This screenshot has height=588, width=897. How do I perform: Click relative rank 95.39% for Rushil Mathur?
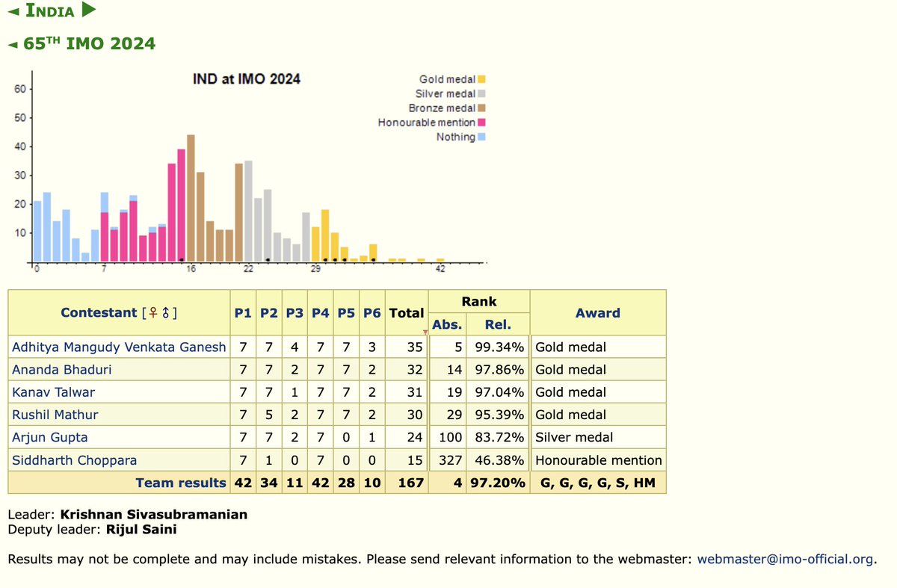[x=500, y=415]
